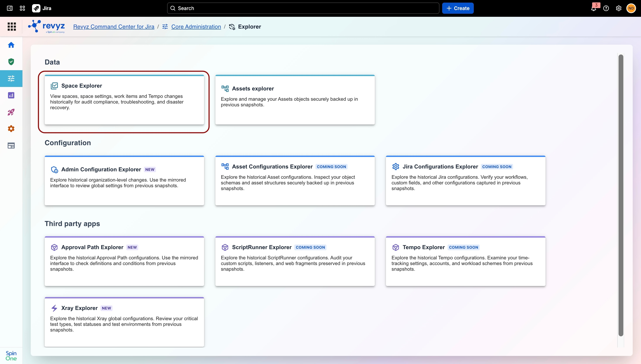Click the Admin Configuration Explorer icon
641x364 pixels.
pos(54,170)
